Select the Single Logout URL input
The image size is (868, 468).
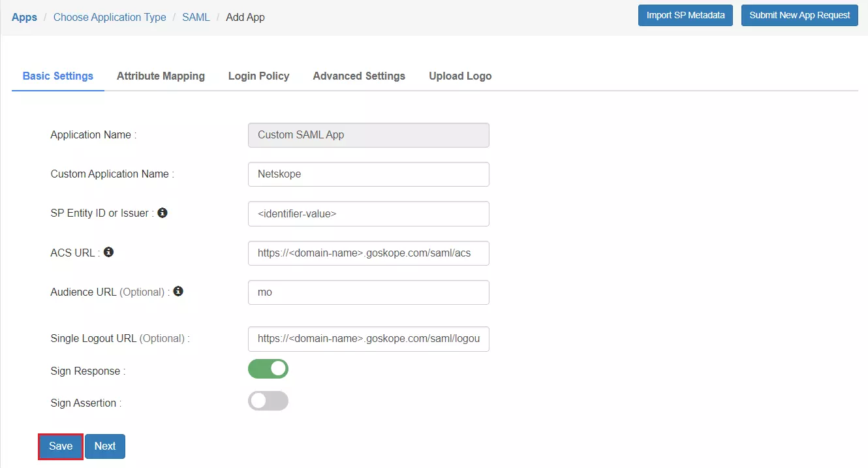368,338
